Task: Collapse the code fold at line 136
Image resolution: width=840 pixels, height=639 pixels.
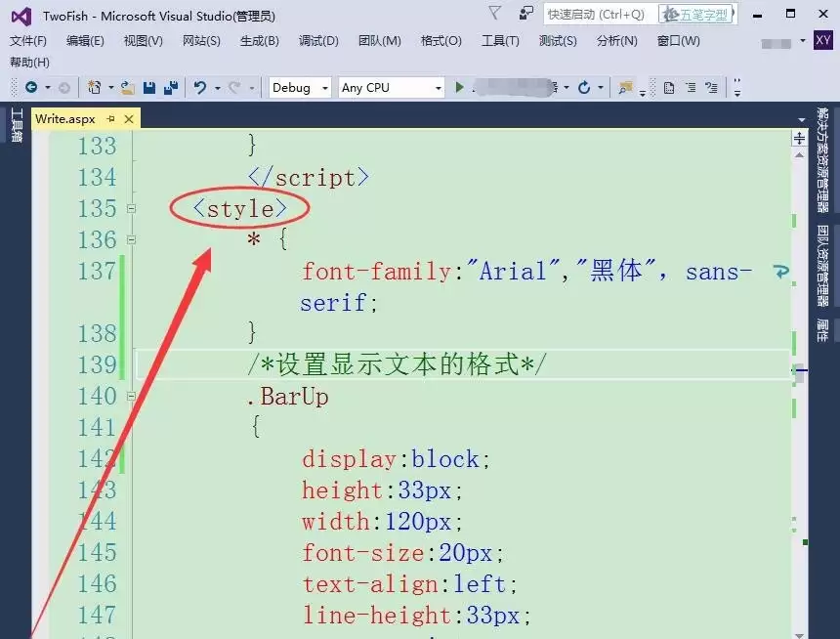Action: [130, 239]
